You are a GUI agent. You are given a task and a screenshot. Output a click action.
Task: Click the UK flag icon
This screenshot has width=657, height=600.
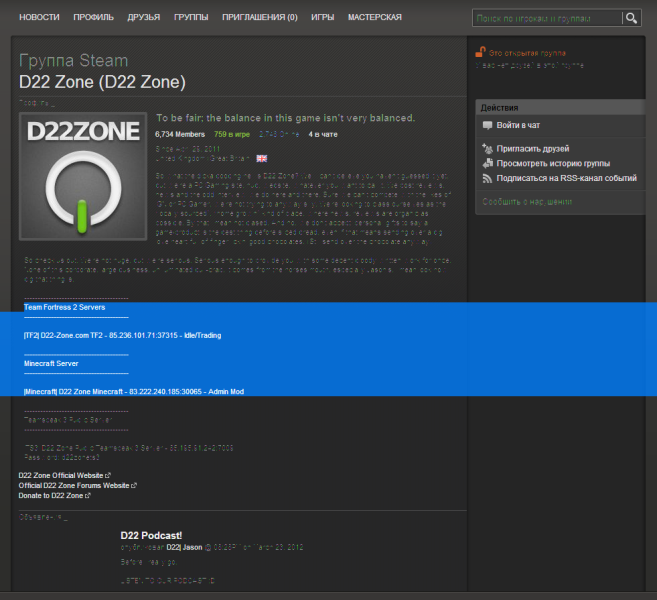click(x=262, y=158)
